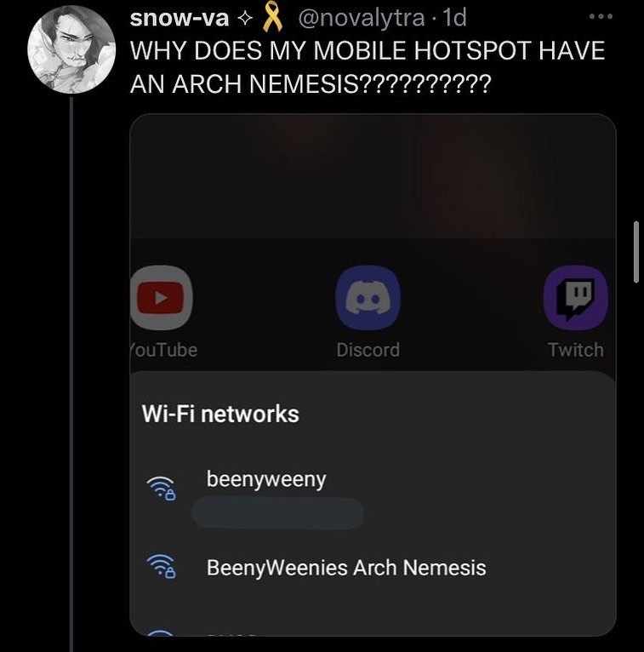Click the vertical scrollbar thumb
The width and height of the screenshot is (644, 652).
[636, 253]
